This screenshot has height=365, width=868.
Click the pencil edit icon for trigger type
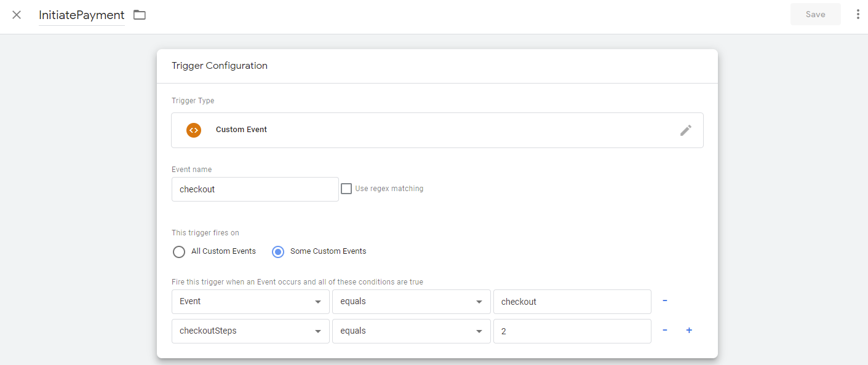tap(685, 130)
